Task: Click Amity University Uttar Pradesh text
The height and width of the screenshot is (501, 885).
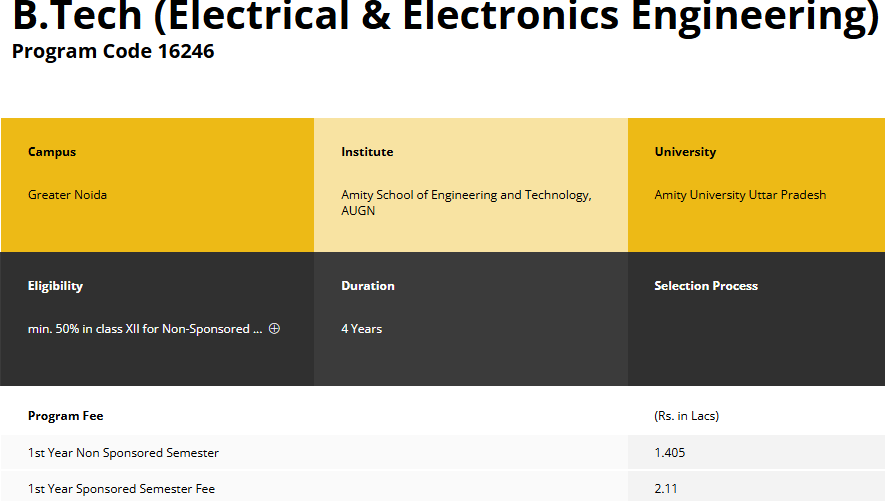Action: 740,195
